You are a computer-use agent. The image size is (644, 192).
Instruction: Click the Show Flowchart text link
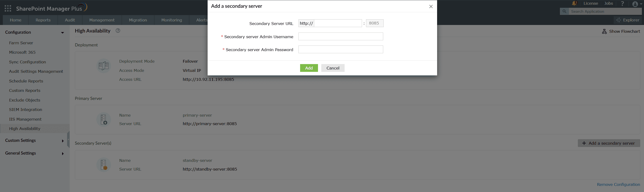coord(624,31)
